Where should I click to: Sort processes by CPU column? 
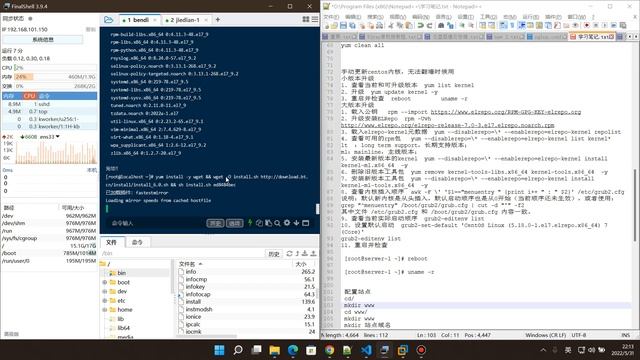coord(29,96)
